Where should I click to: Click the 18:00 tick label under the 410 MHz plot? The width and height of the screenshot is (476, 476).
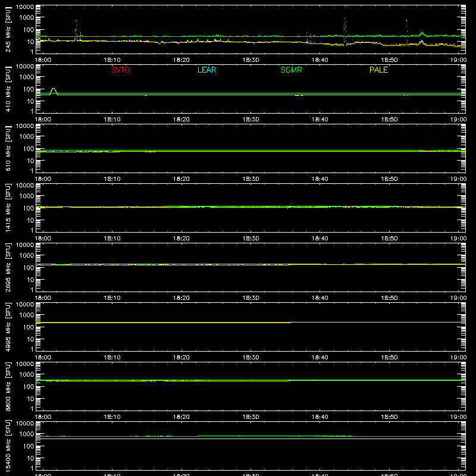[43, 120]
